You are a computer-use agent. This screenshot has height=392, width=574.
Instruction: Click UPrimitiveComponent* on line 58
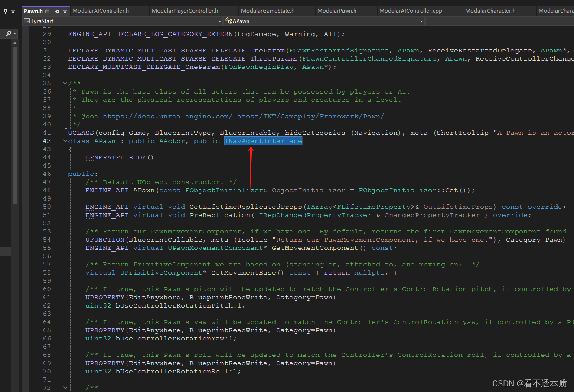[163, 272]
